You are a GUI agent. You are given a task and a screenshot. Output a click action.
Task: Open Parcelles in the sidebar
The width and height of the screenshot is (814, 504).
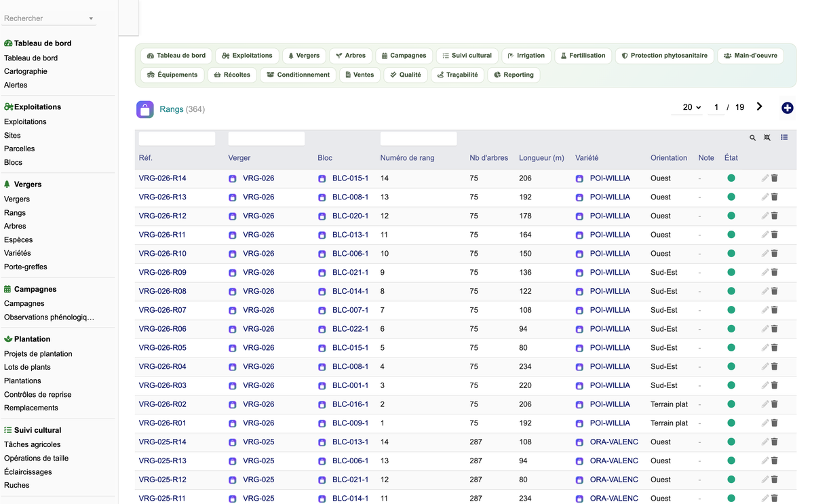(19, 149)
